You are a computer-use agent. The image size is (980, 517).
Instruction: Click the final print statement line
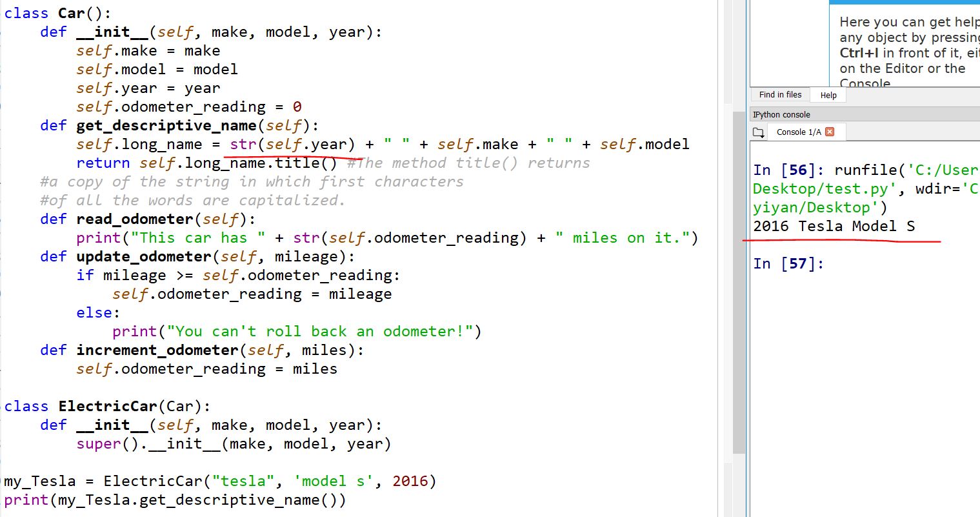point(174,500)
